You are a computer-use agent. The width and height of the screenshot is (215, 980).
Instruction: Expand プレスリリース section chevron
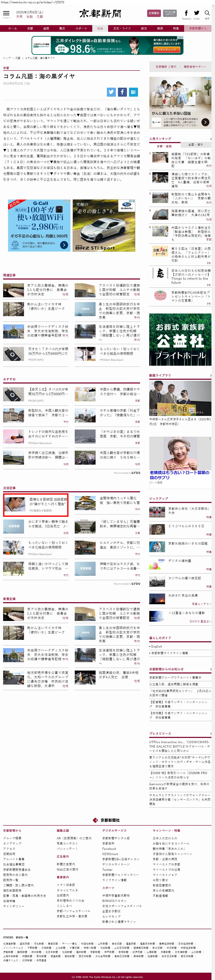pos(210,734)
